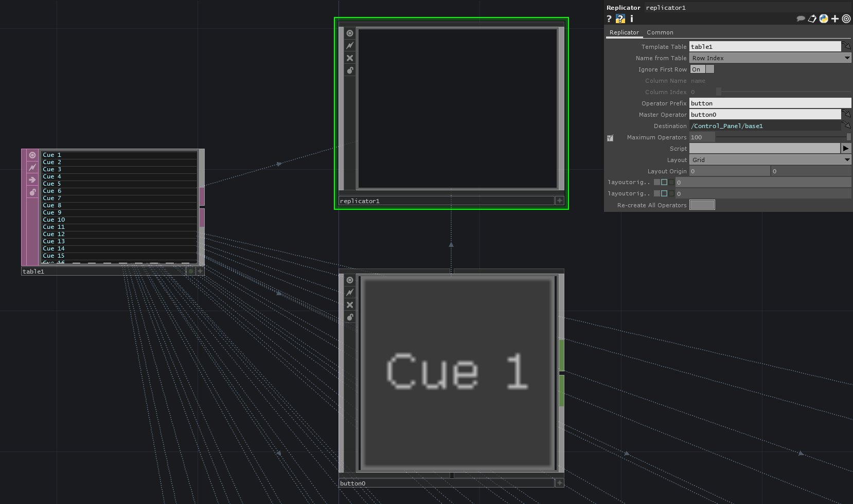This screenshot has width=853, height=504.
Task: Click the lock flag on button0 node
Action: pyautogui.click(x=350, y=317)
